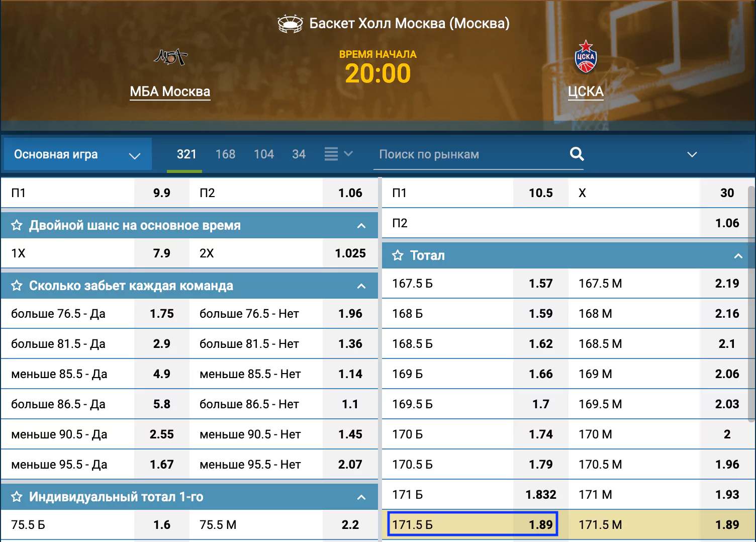Collapse the Индивидуальный тотал 1-го section
The width and height of the screenshot is (756, 542).
(x=361, y=497)
